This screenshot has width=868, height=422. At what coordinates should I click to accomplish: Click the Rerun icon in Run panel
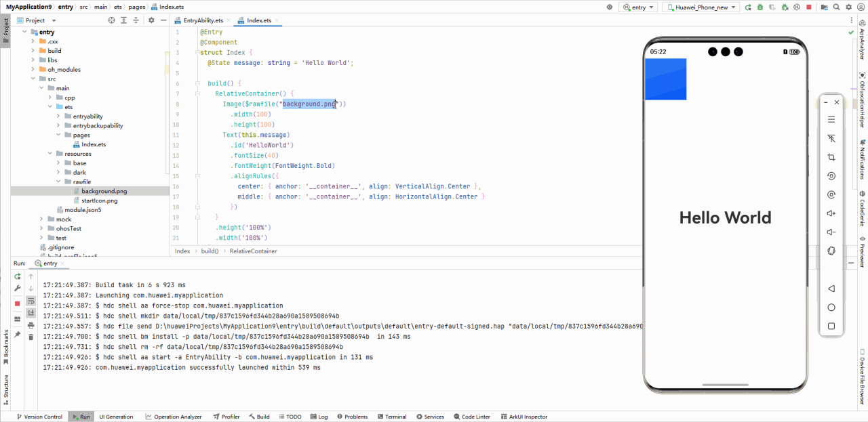coord(18,276)
